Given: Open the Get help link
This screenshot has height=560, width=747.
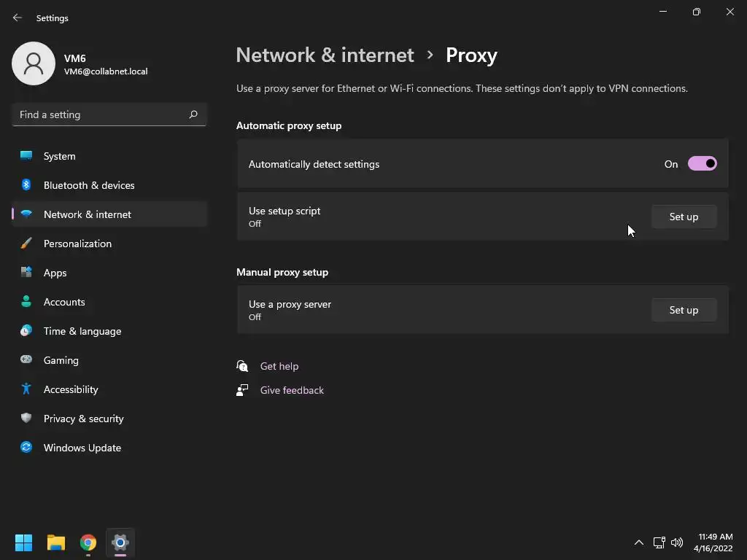Looking at the screenshot, I should pos(279,366).
